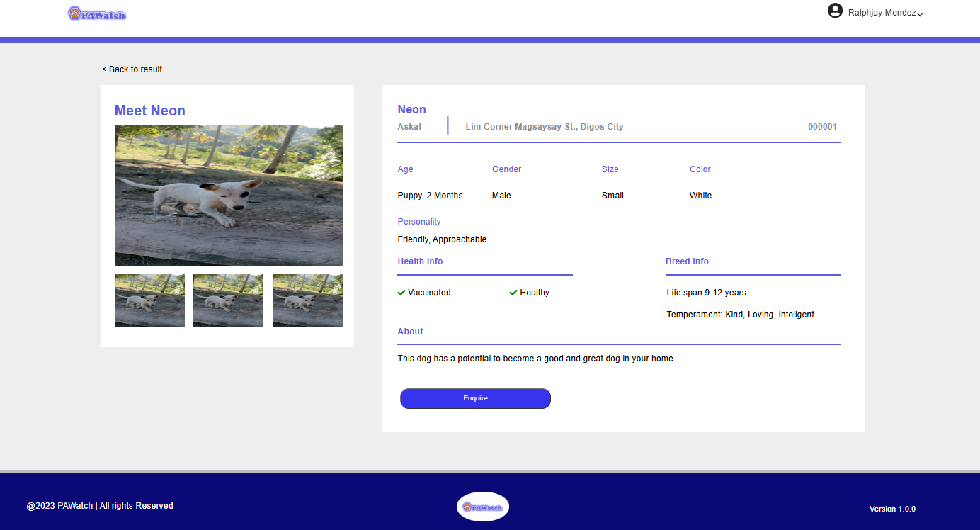
Task: Click the main photo of Neon
Action: [x=228, y=195]
